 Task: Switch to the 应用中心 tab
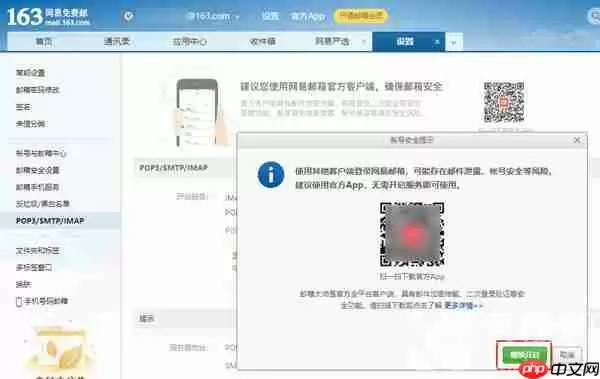(189, 41)
